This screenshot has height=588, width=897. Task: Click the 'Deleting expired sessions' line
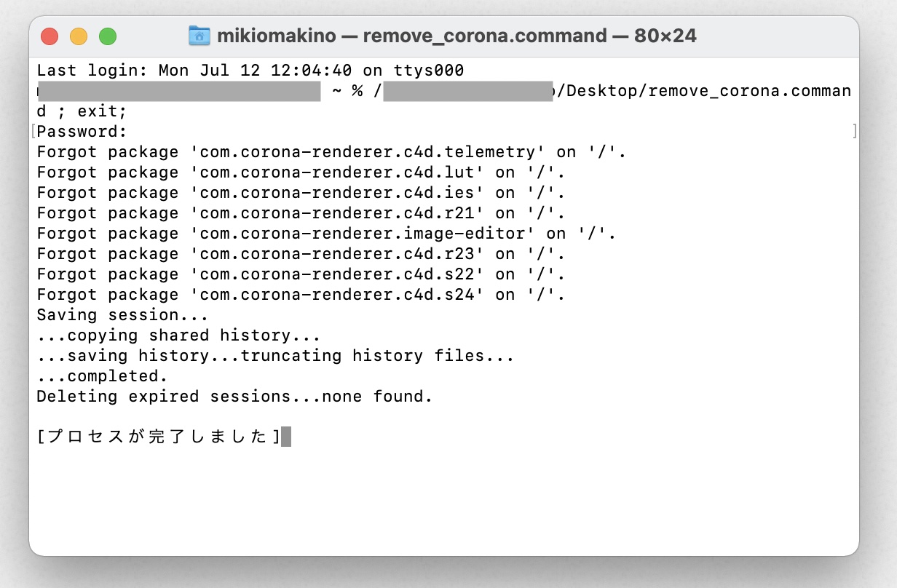point(234,397)
